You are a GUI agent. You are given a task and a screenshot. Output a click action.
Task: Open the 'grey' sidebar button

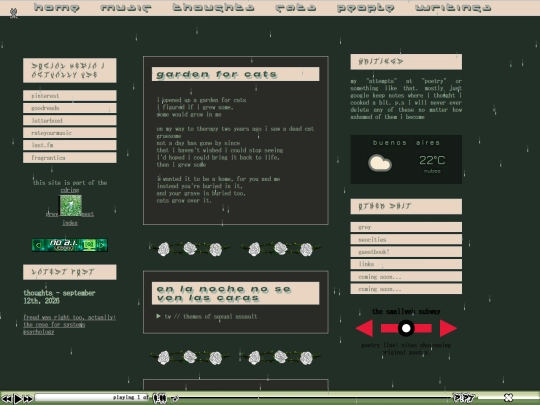coord(406,227)
